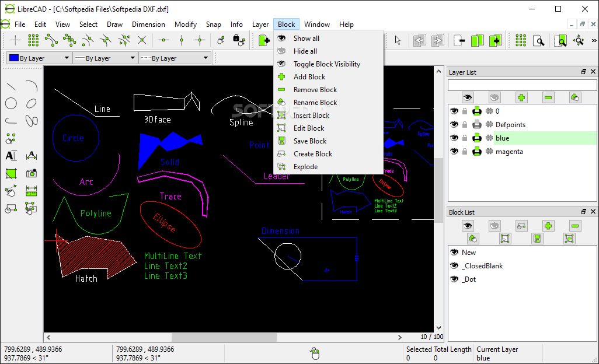
Task: Toggle visibility of the _ClosedBlank block
Action: 454,265
